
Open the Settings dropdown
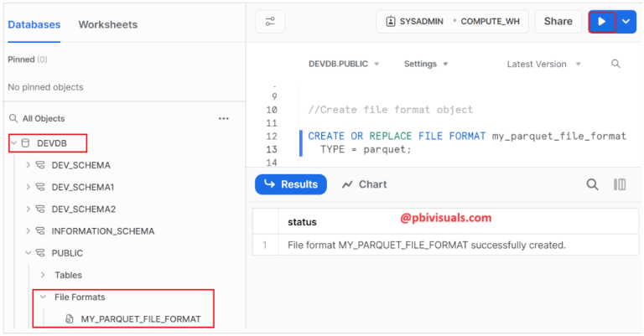[x=426, y=64]
